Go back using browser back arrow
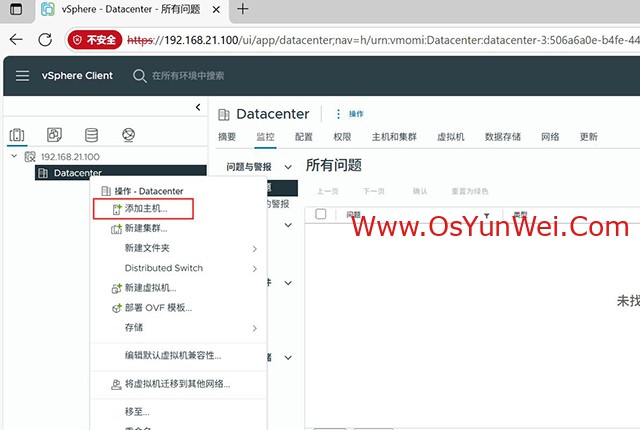Image resolution: width=640 pixels, height=430 pixels. point(16,40)
